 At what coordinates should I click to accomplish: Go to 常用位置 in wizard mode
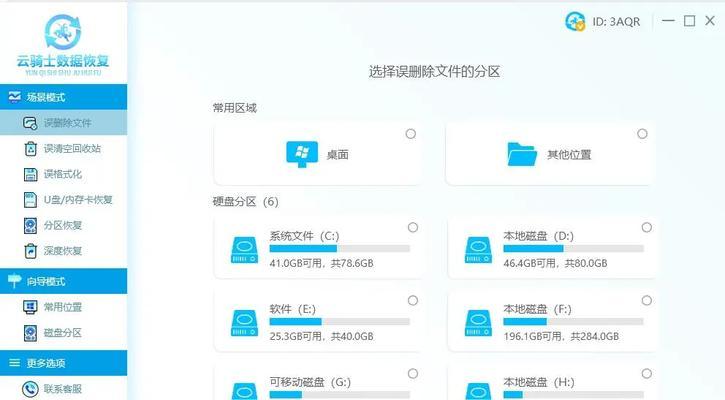[63, 307]
